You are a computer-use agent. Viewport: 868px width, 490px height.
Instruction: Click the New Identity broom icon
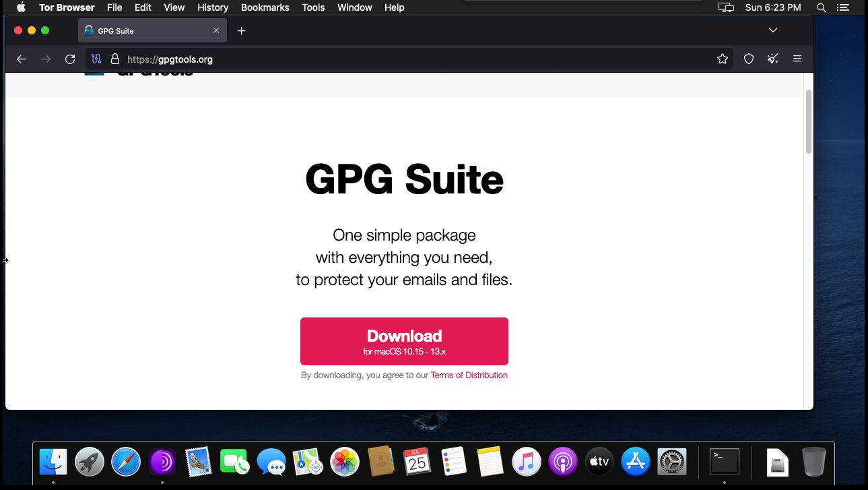pos(773,59)
